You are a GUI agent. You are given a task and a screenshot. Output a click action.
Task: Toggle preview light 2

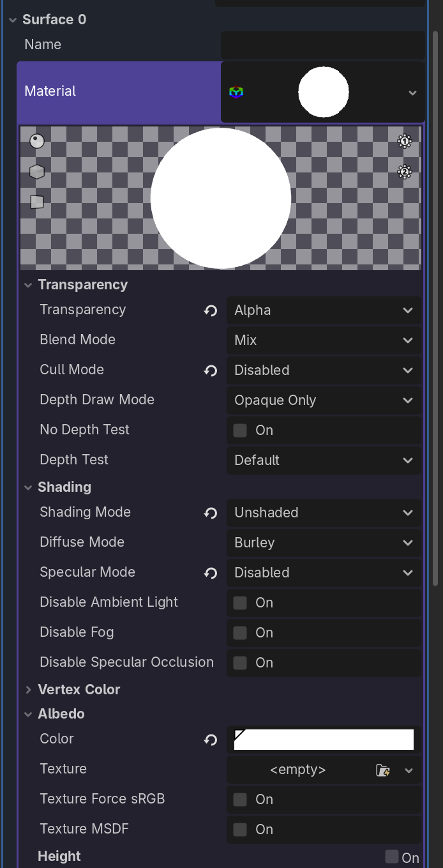click(x=404, y=172)
